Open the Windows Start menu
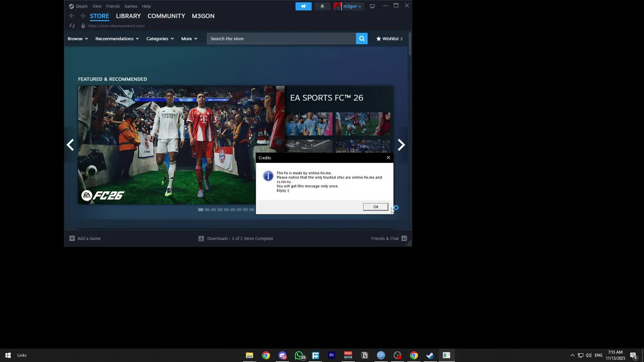The width and height of the screenshot is (644, 362). point(8,355)
